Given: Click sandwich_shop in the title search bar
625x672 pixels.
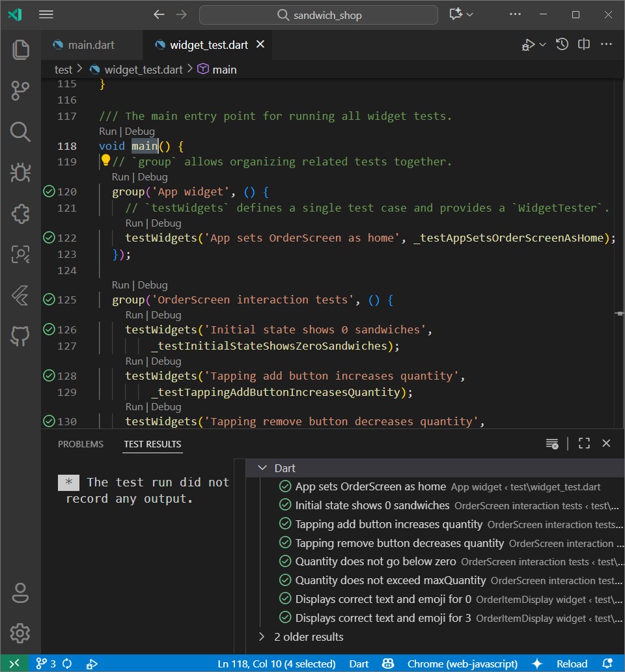Looking at the screenshot, I should point(318,14).
